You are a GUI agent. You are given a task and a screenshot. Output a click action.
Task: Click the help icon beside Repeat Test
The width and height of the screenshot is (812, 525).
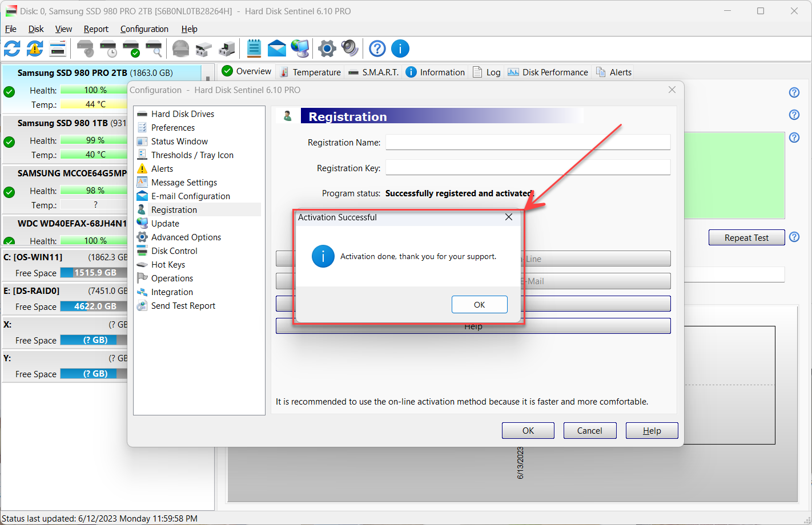(794, 237)
